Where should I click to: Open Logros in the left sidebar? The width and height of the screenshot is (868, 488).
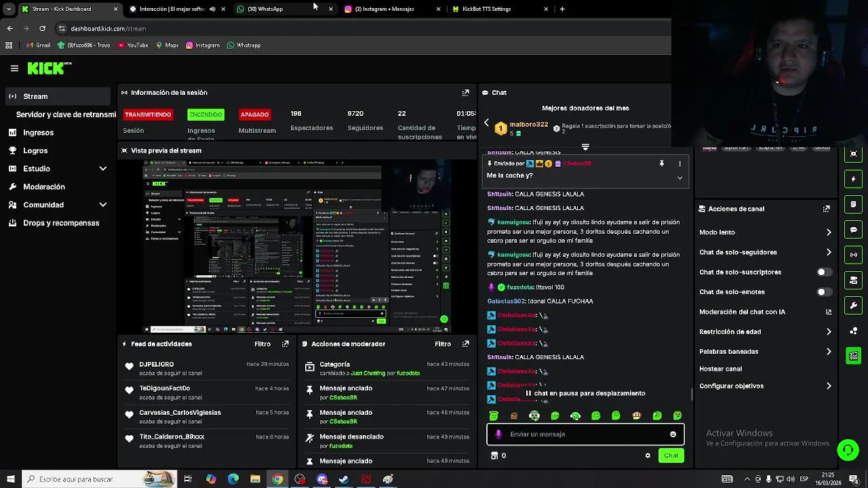(58, 150)
